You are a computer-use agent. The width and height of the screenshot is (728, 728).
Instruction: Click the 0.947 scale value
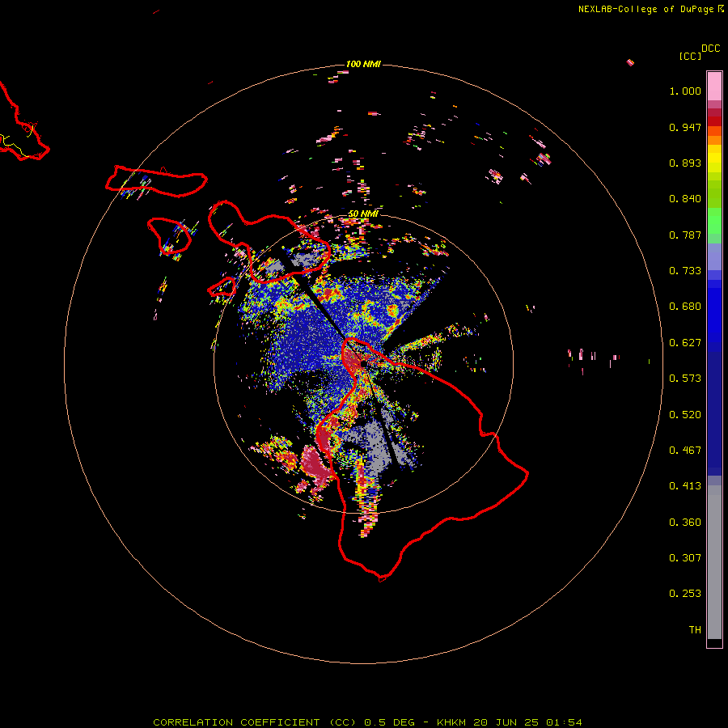(x=685, y=127)
